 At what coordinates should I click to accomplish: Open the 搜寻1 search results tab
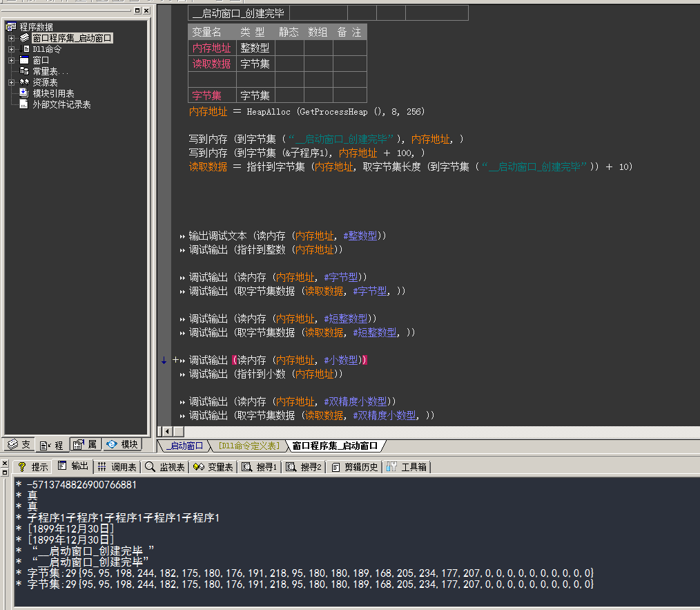coord(260,467)
